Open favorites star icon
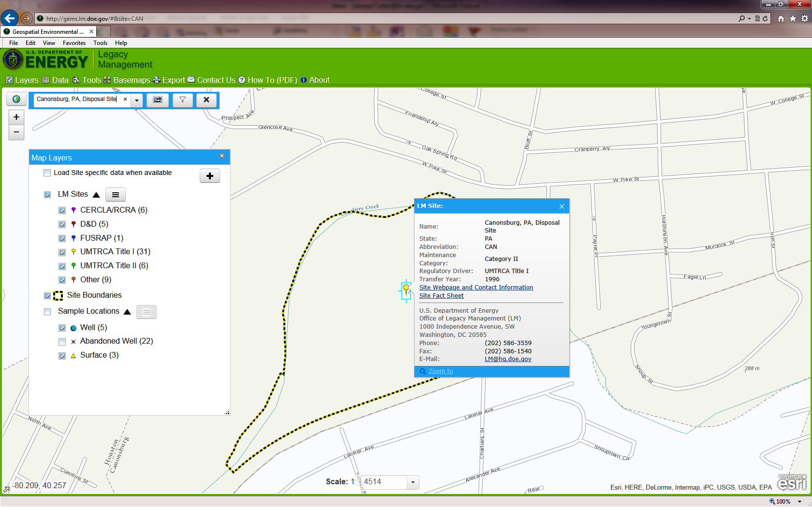This screenshot has height=507, width=812. click(x=793, y=18)
